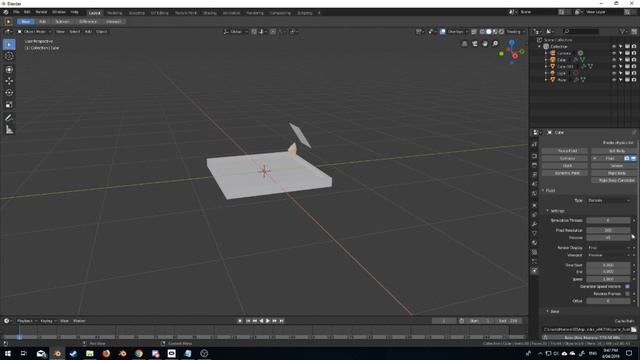Collapse Collection in outliner
The width and height of the screenshot is (640, 360).
(x=540, y=47)
